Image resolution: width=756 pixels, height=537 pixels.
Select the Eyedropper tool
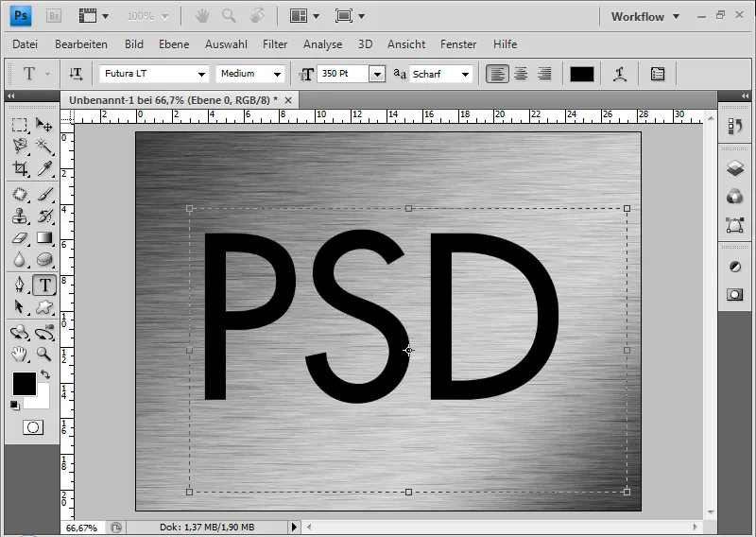click(44, 168)
